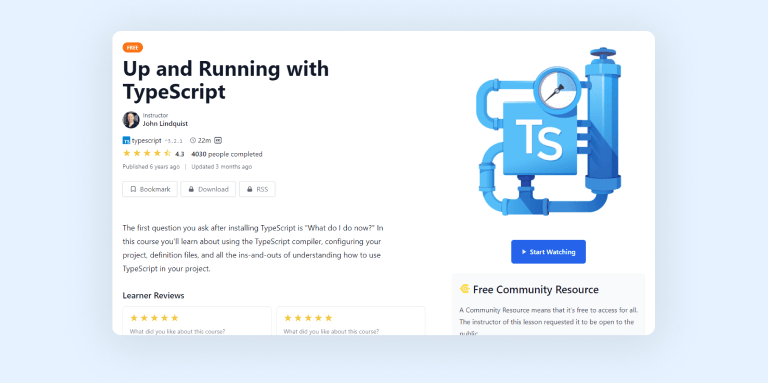The height and width of the screenshot is (383, 768).
Task: Click the half-filled fifth rating star
Action: pos(167,154)
